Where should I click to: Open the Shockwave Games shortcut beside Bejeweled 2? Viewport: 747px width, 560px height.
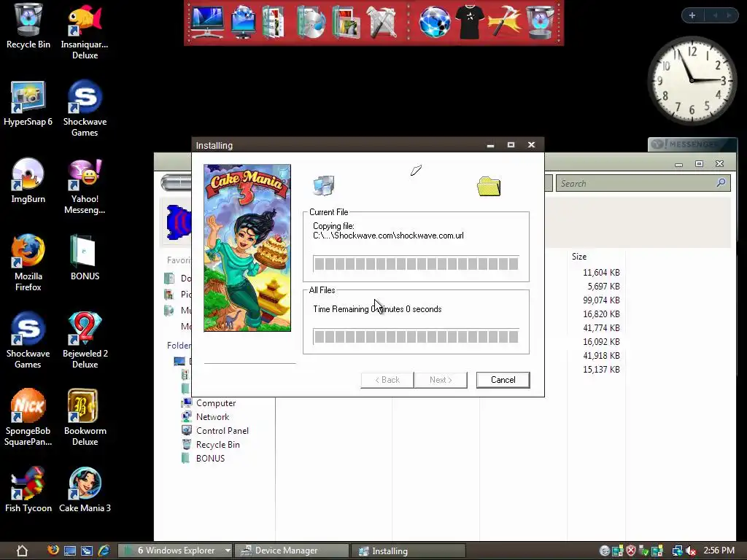pos(28,340)
